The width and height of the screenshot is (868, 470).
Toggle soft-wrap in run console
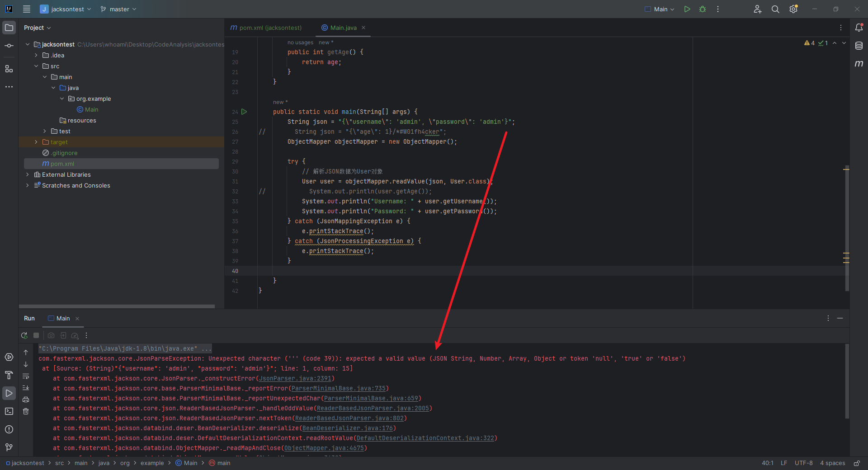[26, 376]
